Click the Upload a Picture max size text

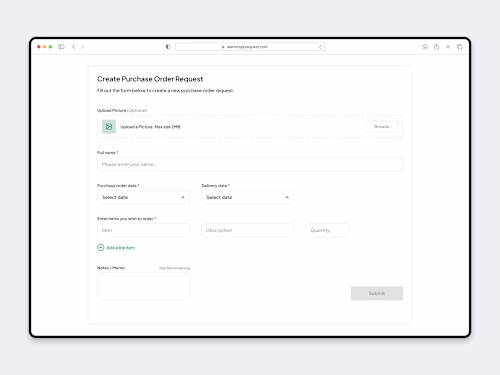coord(150,127)
